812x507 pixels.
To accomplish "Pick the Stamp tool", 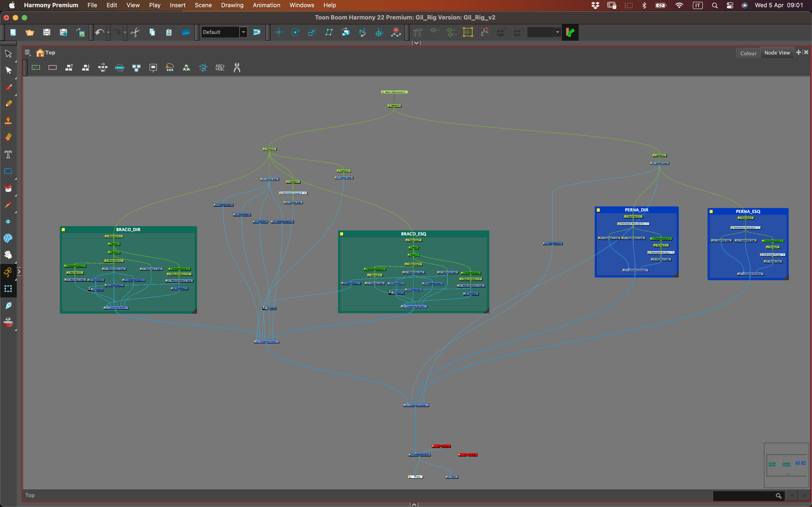I will (8, 121).
